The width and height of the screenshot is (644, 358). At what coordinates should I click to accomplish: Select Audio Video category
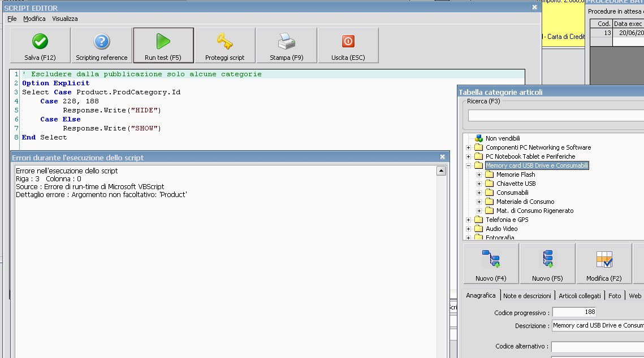(502, 229)
